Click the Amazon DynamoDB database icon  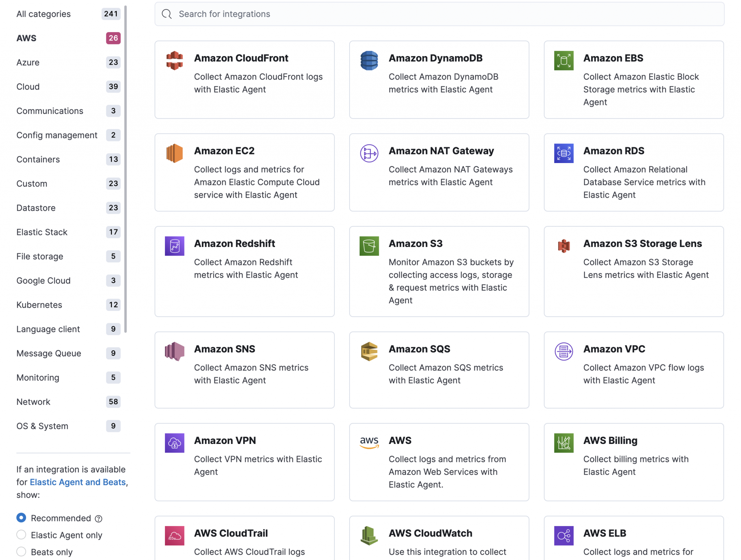tap(369, 60)
